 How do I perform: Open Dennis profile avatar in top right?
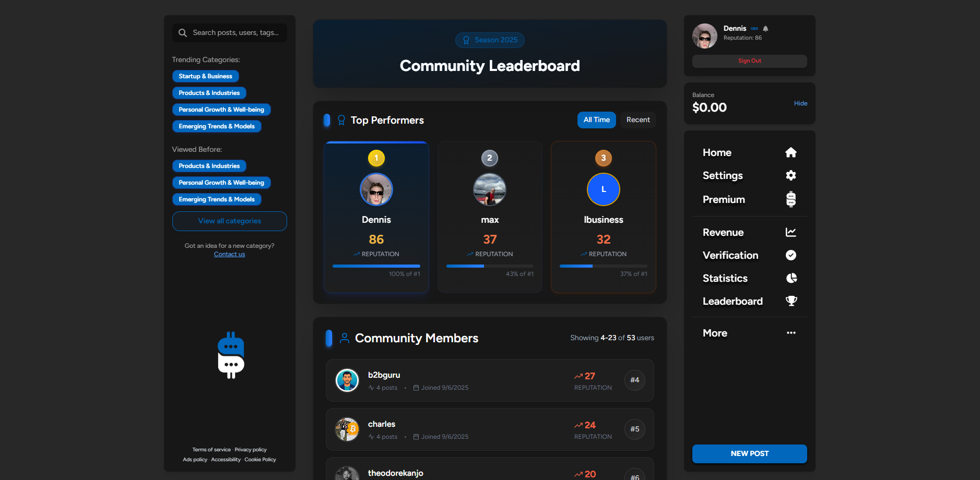705,36
